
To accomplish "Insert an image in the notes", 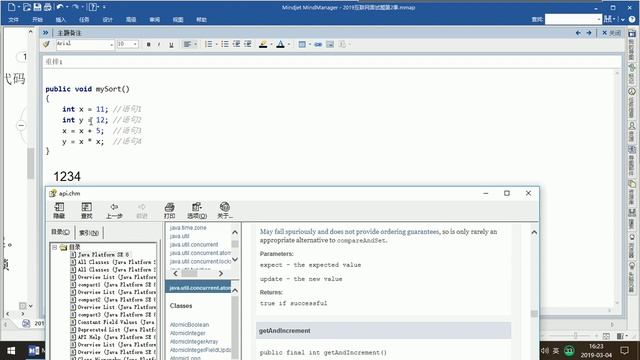I will (x=330, y=44).
